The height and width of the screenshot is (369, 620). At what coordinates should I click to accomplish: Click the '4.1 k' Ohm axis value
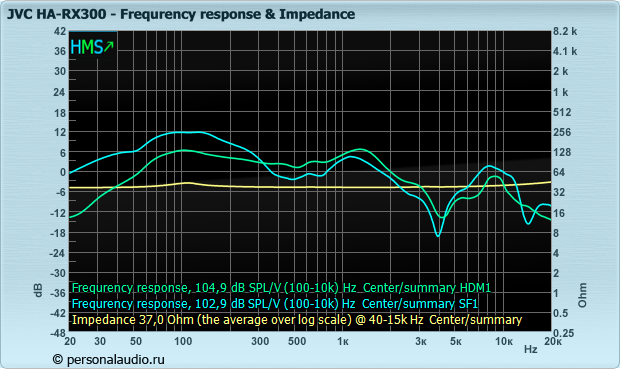(565, 51)
